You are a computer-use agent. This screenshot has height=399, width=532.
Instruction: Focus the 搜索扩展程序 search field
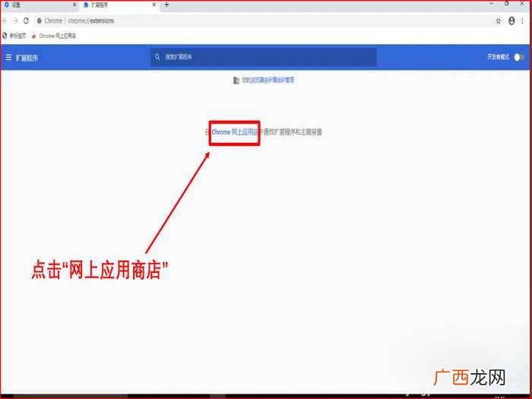(264, 57)
